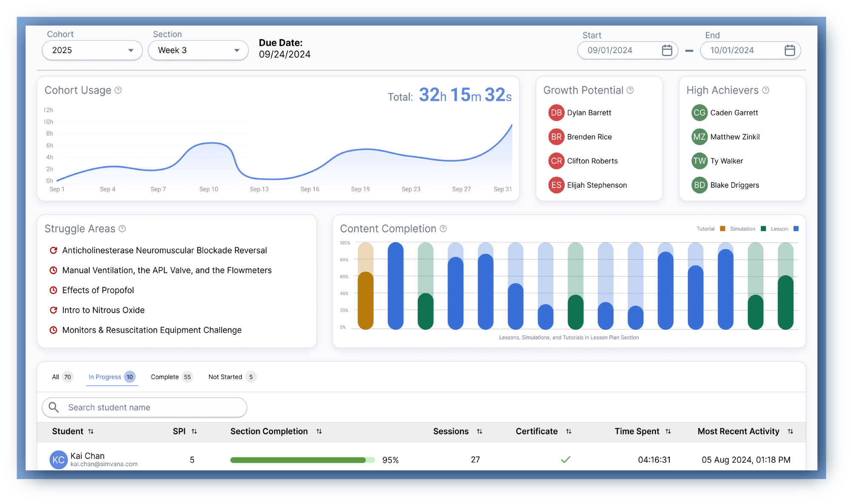Sort by Most Recent Activity arrows
The image size is (851, 504).
coord(790,432)
